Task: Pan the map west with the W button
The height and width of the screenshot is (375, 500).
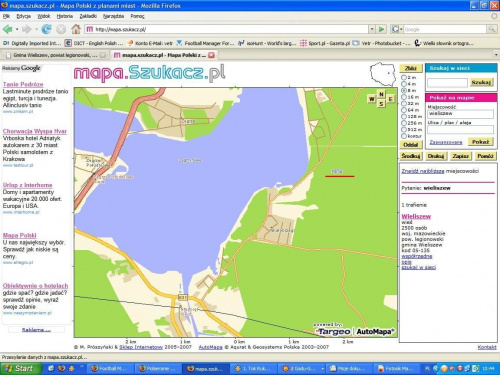Action: (372, 99)
